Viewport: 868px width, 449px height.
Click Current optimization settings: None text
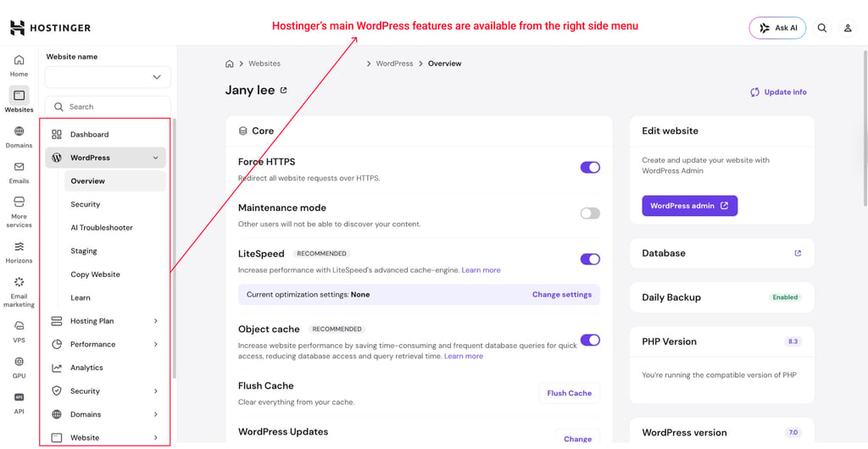[308, 295]
